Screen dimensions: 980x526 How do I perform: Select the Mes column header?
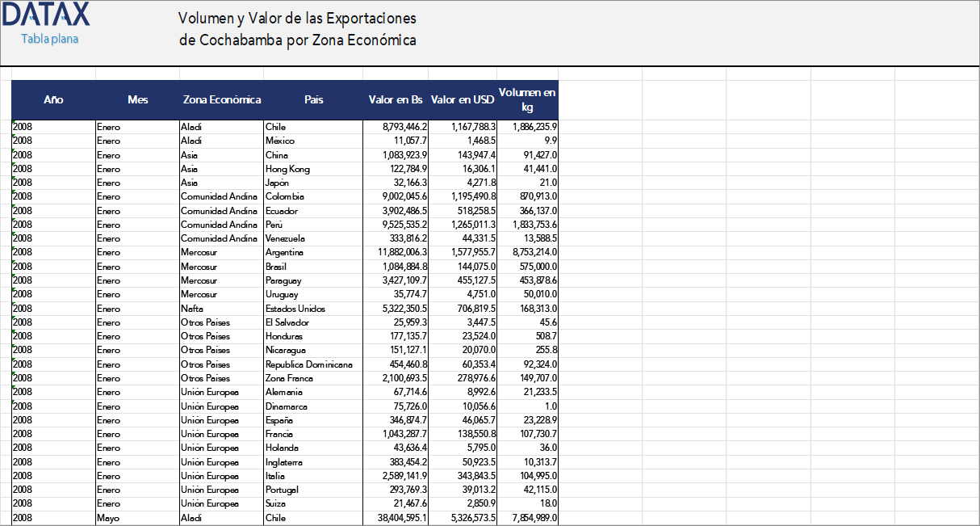pyautogui.click(x=138, y=99)
